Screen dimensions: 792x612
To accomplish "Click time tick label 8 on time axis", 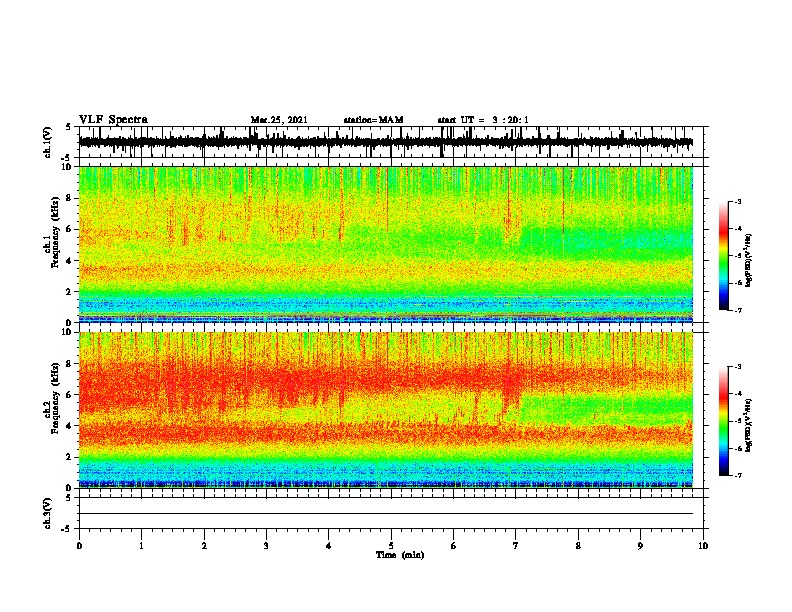I will [578, 546].
